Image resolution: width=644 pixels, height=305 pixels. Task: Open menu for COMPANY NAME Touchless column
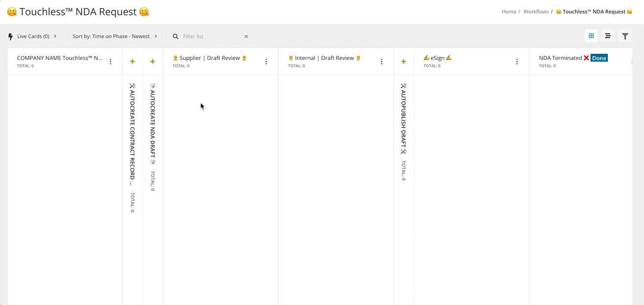(111, 62)
